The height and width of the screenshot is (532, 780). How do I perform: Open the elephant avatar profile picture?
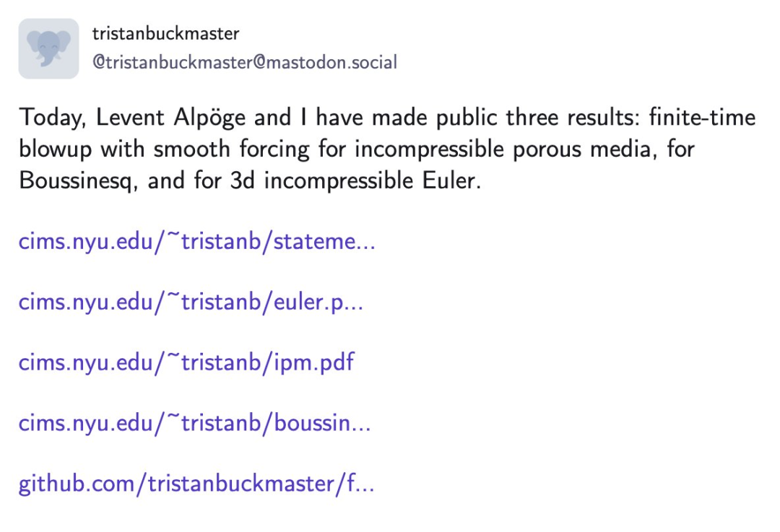[x=49, y=49]
